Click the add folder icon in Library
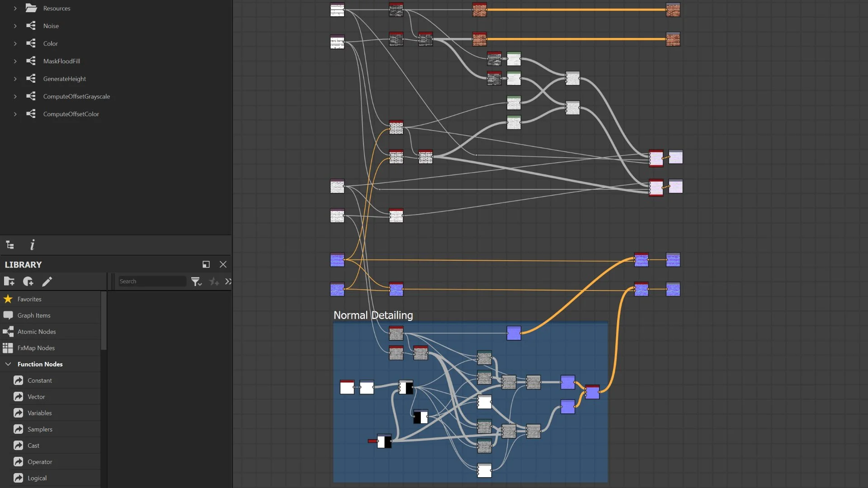This screenshot has height=488, width=868. [9, 282]
